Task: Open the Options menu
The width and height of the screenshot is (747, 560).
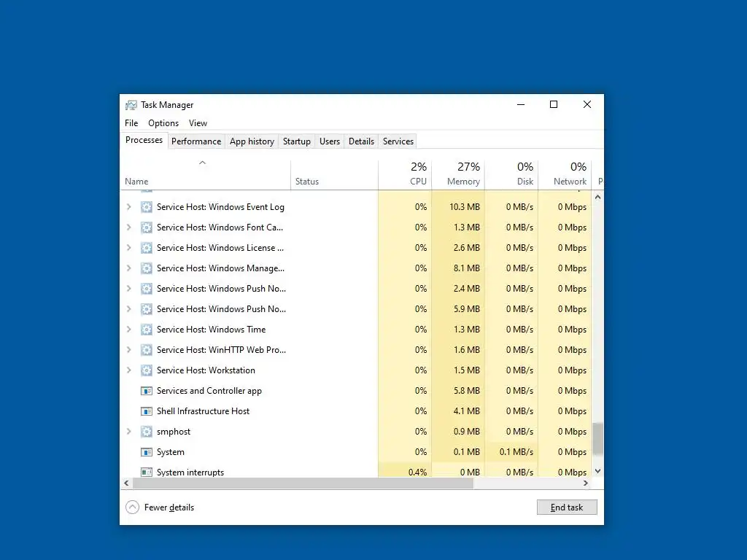Action: click(163, 123)
